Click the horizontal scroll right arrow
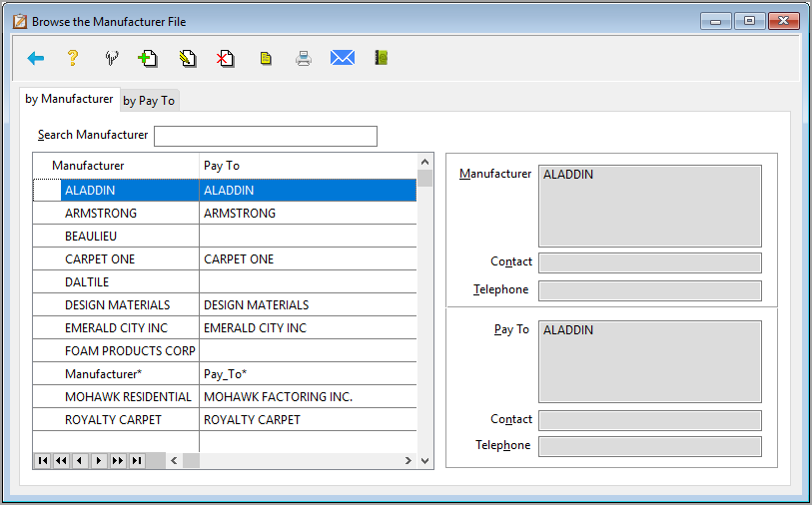This screenshot has width=812, height=505. 408,460
